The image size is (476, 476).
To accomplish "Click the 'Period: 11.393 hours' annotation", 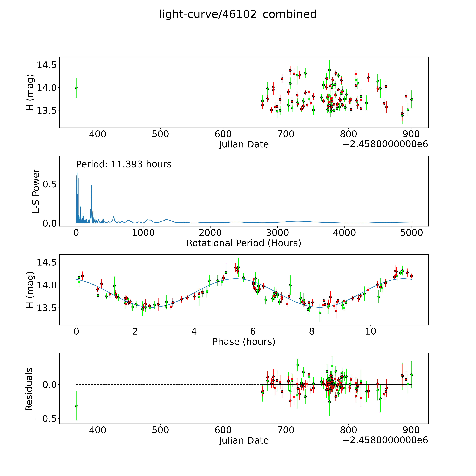I will click(124, 164).
